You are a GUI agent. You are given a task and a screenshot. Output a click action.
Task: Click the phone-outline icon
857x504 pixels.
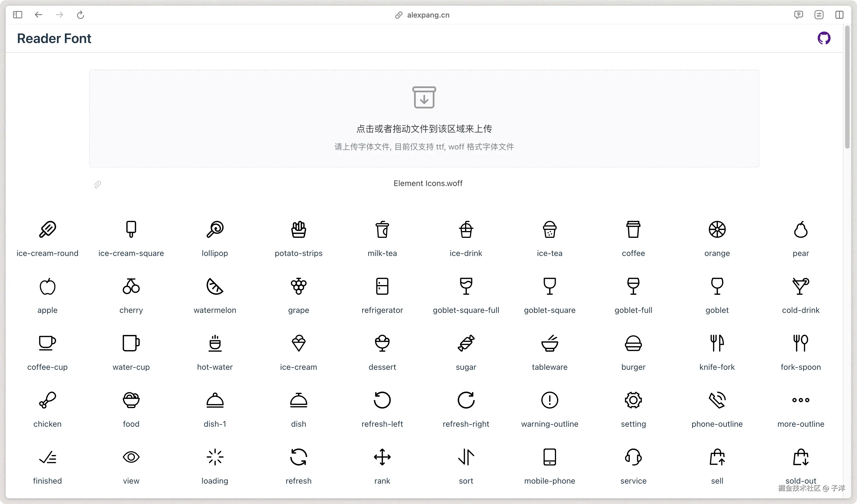(x=717, y=400)
